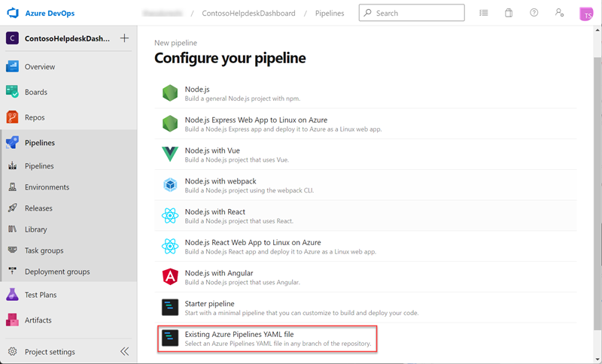
Task: Click the Deployment groups icon
Action: click(12, 271)
